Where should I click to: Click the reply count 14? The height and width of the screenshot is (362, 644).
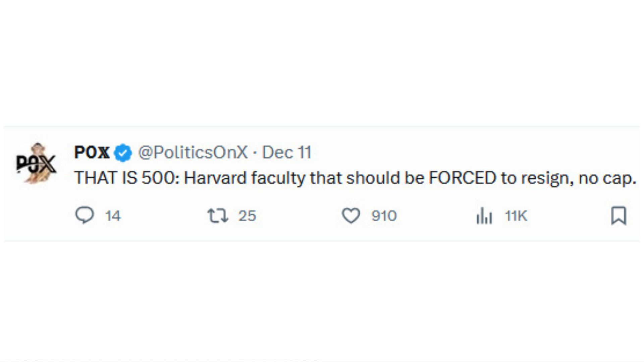click(x=113, y=216)
